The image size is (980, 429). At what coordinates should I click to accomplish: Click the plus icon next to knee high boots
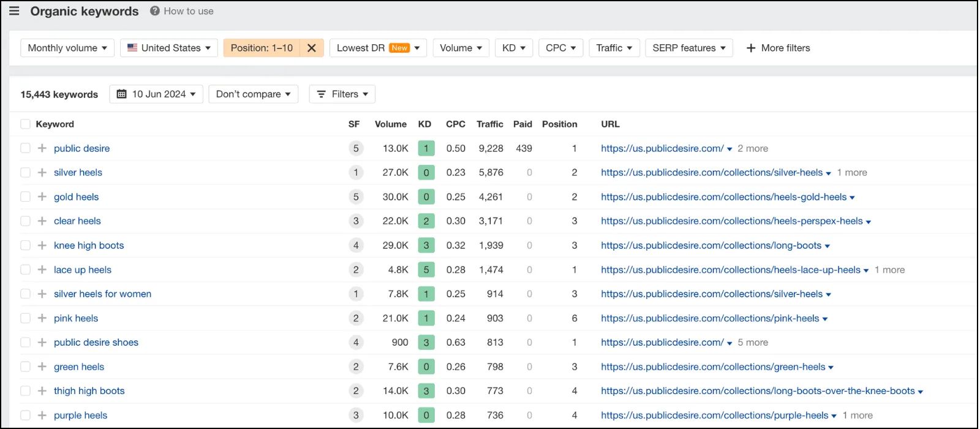click(42, 245)
